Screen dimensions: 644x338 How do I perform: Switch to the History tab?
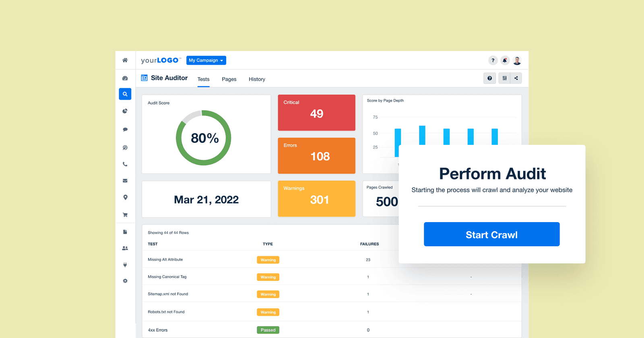[257, 79]
